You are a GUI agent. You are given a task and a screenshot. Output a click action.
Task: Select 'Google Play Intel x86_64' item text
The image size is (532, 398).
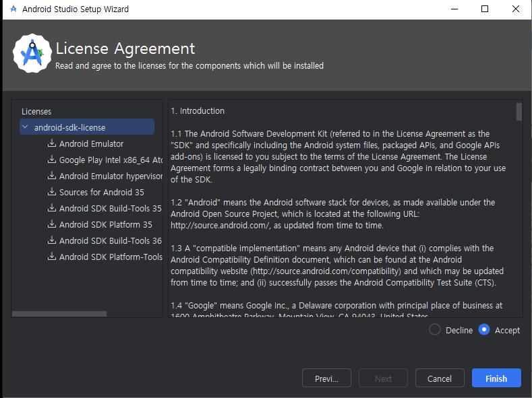(x=111, y=160)
